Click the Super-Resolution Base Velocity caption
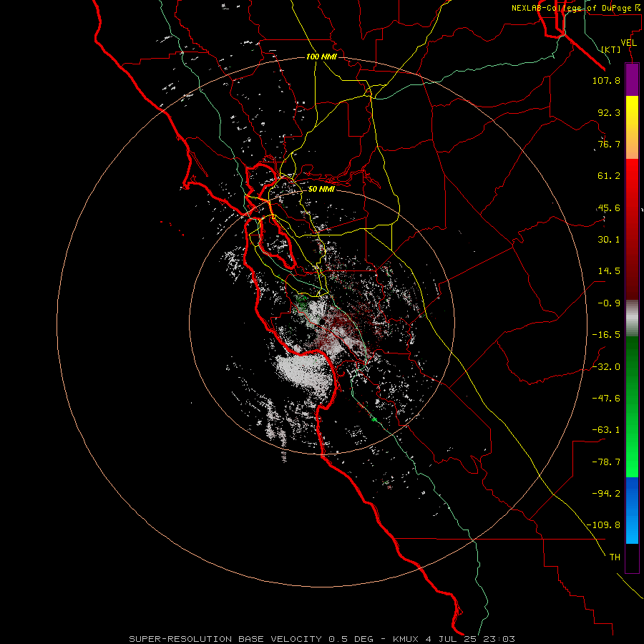The image size is (644, 644). (x=321, y=639)
